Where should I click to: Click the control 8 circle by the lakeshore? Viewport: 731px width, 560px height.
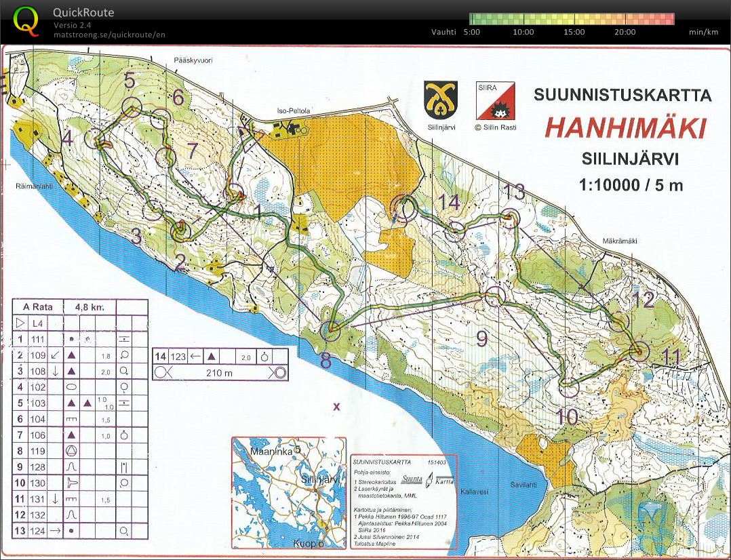pyautogui.click(x=330, y=330)
